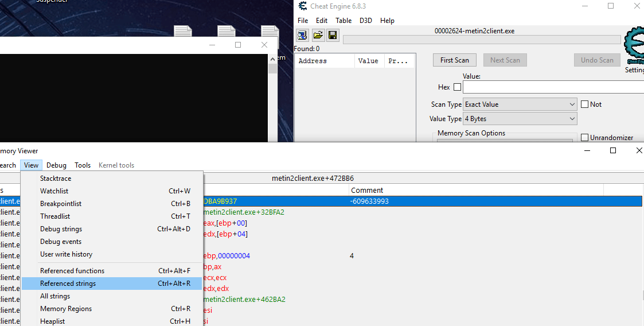Select Heaplist menu entry
Viewport: 644px width, 326px height.
point(112,321)
